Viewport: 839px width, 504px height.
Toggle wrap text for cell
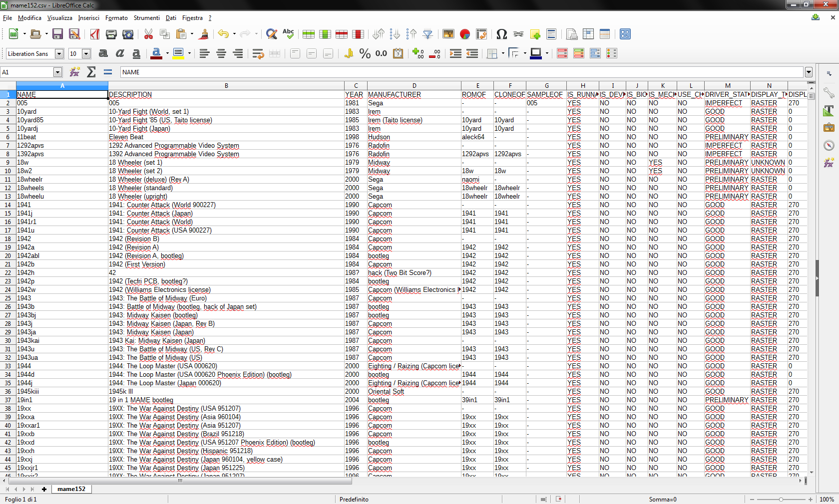pyautogui.click(x=258, y=53)
